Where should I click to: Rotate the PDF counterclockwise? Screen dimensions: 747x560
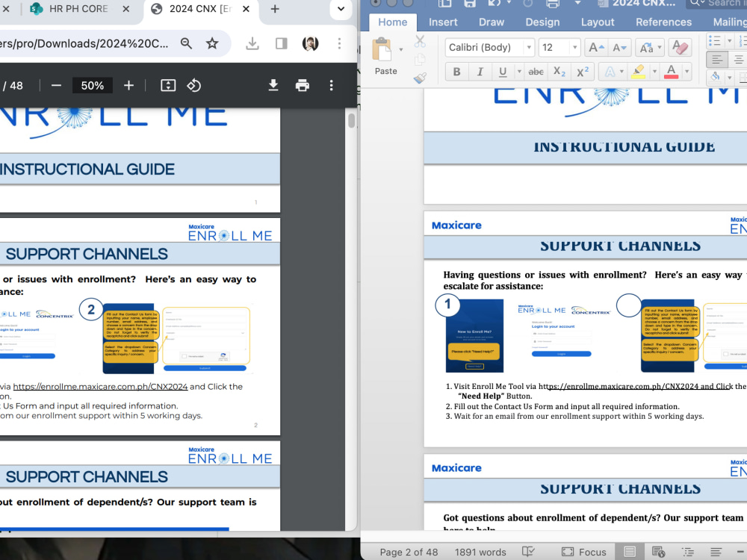[193, 86]
